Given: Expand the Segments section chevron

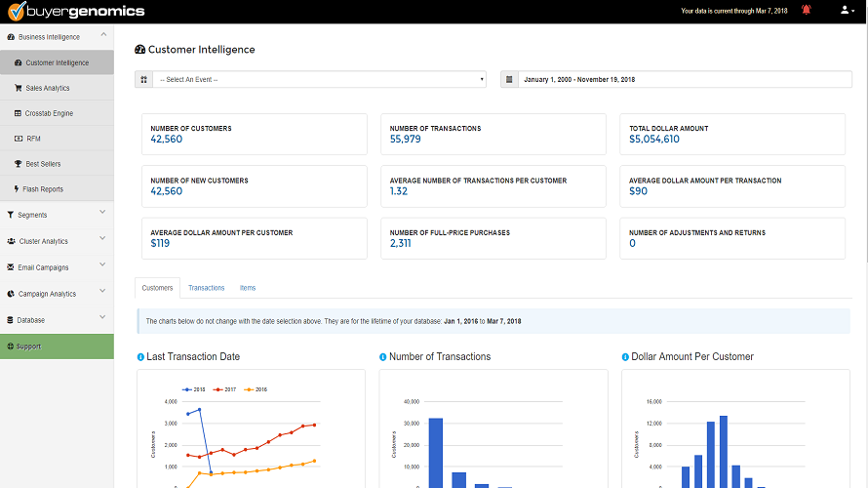Looking at the screenshot, I should [102, 212].
